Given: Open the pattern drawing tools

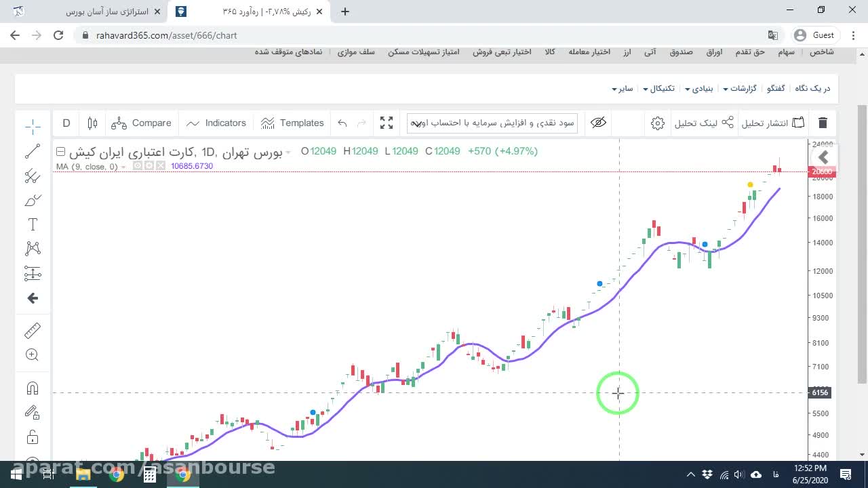Looking at the screenshot, I should [x=33, y=249].
